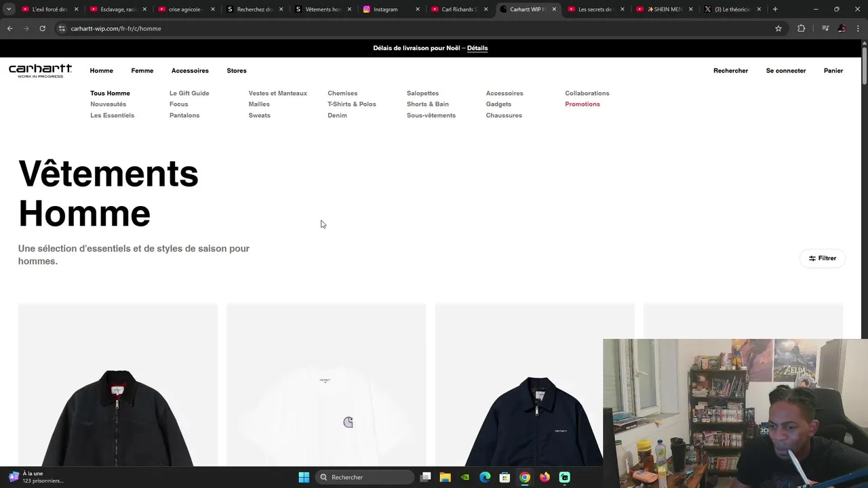Open the Chaussures category
This screenshot has height=488, width=868.
(x=504, y=115)
